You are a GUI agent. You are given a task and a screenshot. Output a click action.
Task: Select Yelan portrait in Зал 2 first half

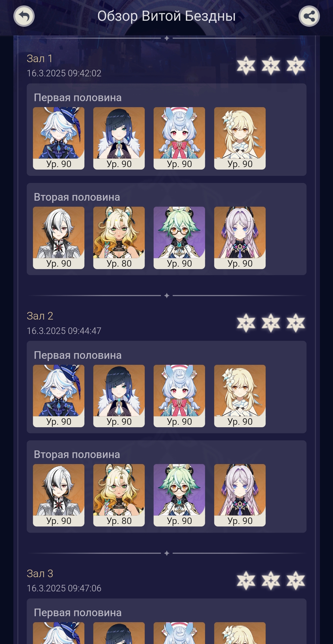(119, 396)
